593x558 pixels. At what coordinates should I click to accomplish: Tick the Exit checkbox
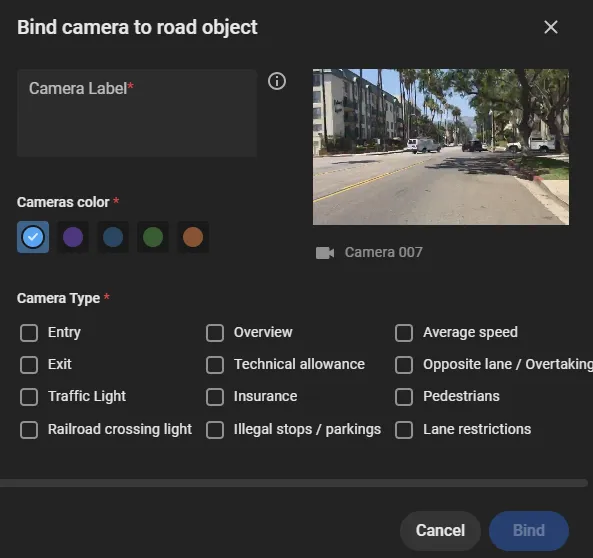29,365
